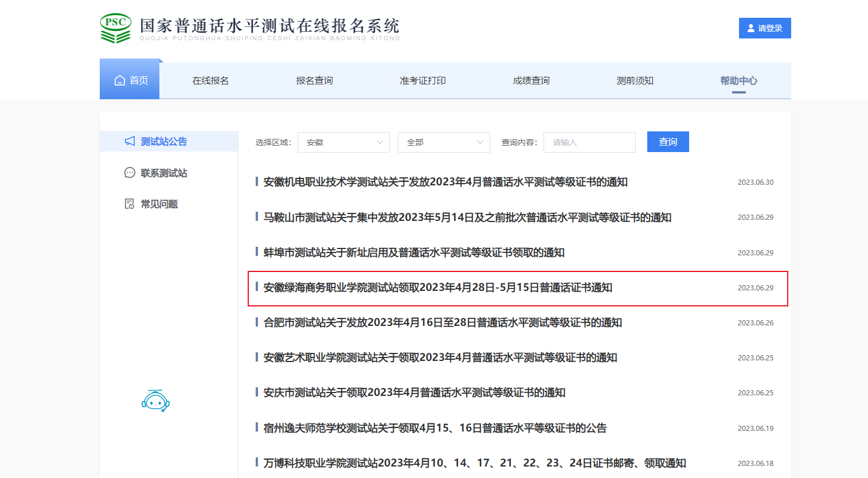The height and width of the screenshot is (478, 868).
Task: Click the home icon in 首页 tab
Action: (120, 80)
